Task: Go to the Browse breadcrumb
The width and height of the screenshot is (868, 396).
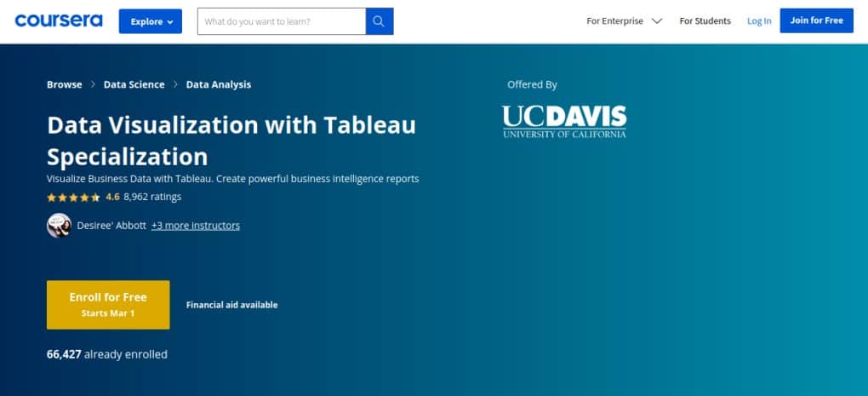Action: (64, 85)
